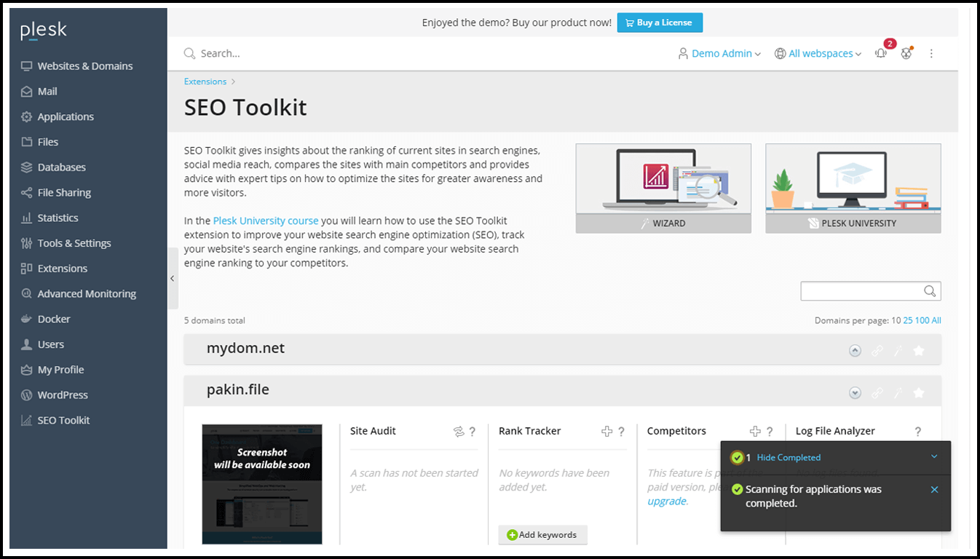Click the Buy a License button
980x559 pixels.
[660, 23]
